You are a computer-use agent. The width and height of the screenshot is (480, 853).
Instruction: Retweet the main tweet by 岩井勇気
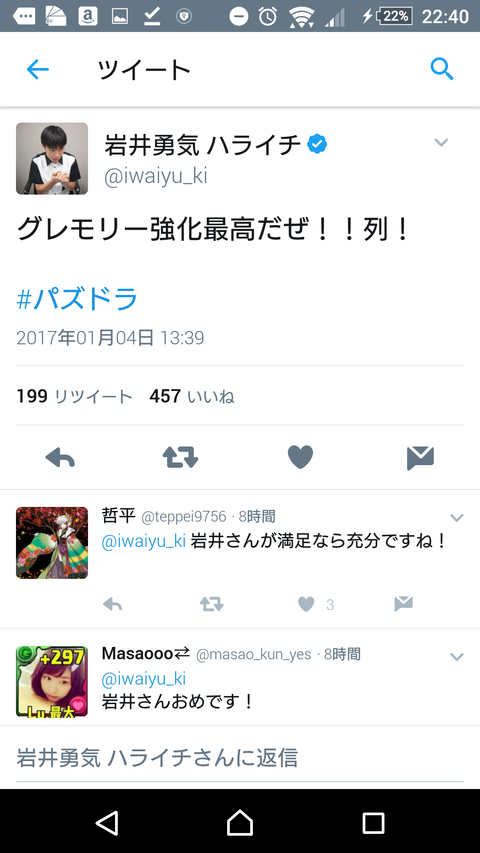(180, 458)
